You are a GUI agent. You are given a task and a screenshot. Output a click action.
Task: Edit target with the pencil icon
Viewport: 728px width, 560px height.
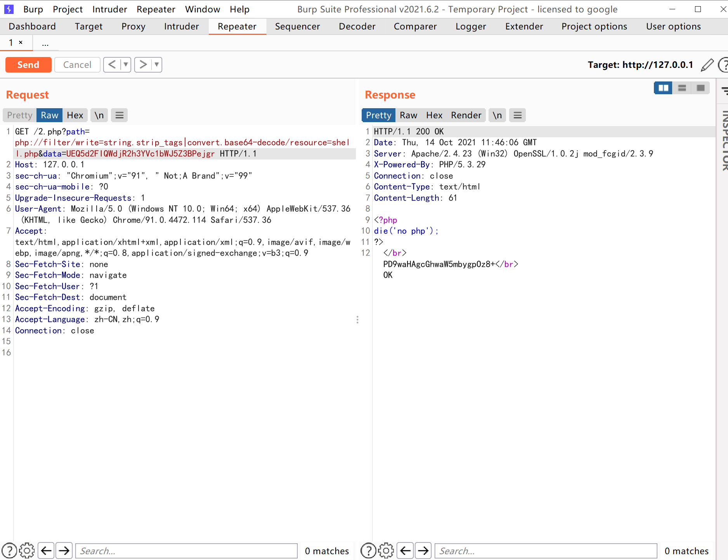click(x=707, y=65)
